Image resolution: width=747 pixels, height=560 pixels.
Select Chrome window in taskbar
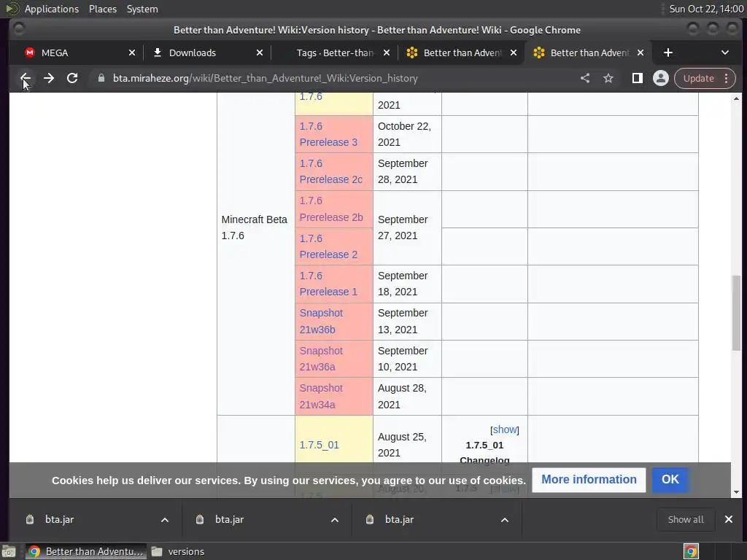pos(86,551)
